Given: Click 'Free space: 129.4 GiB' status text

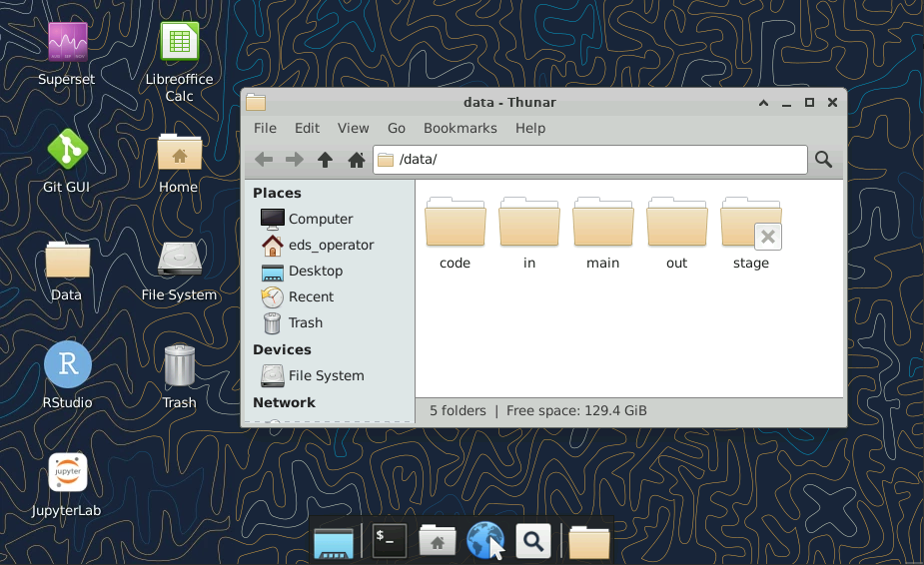Looking at the screenshot, I should 576,410.
